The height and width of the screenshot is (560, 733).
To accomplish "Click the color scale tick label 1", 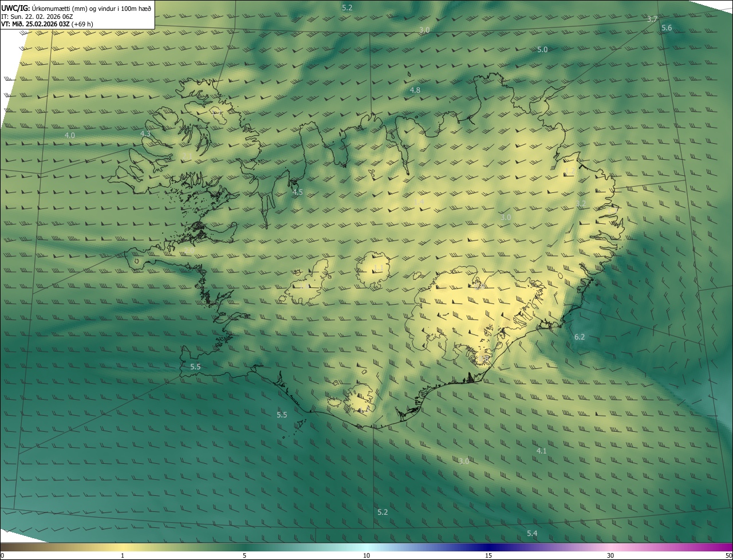I will (123, 555).
